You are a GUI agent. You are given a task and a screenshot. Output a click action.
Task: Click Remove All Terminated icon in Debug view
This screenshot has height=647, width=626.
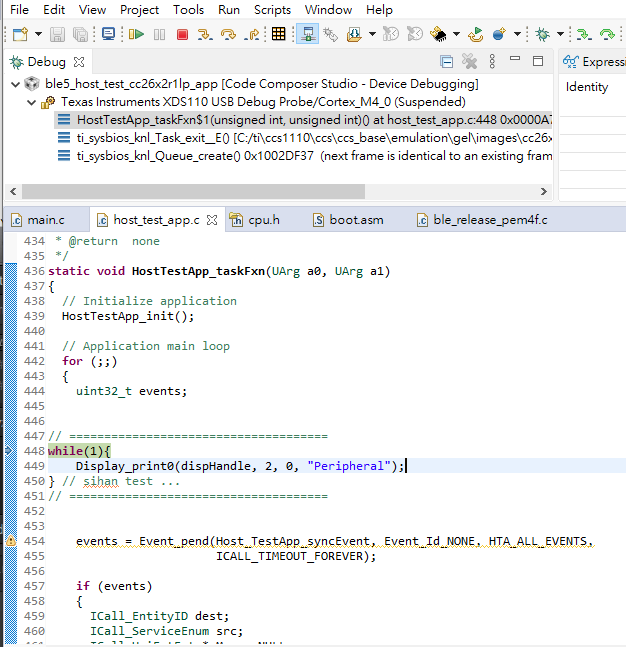tap(469, 62)
